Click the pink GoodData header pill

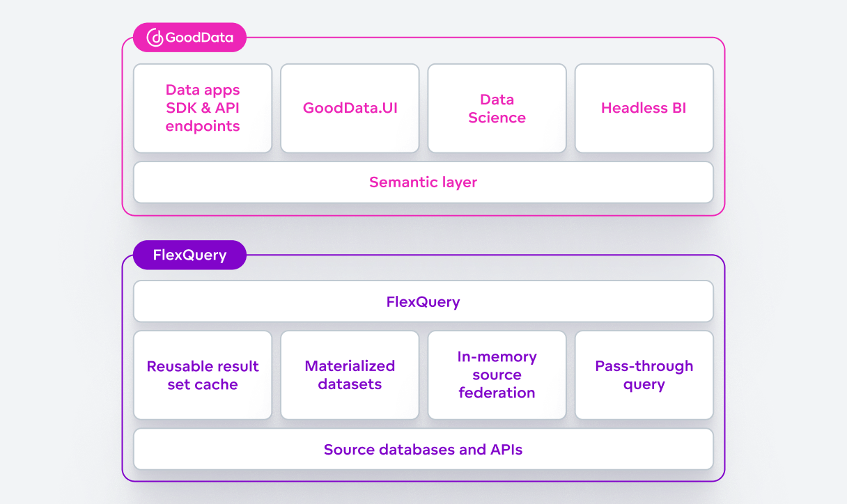[189, 37]
